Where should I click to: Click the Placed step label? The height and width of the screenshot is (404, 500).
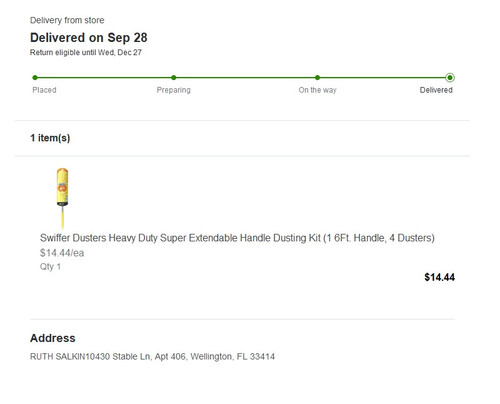(x=44, y=90)
